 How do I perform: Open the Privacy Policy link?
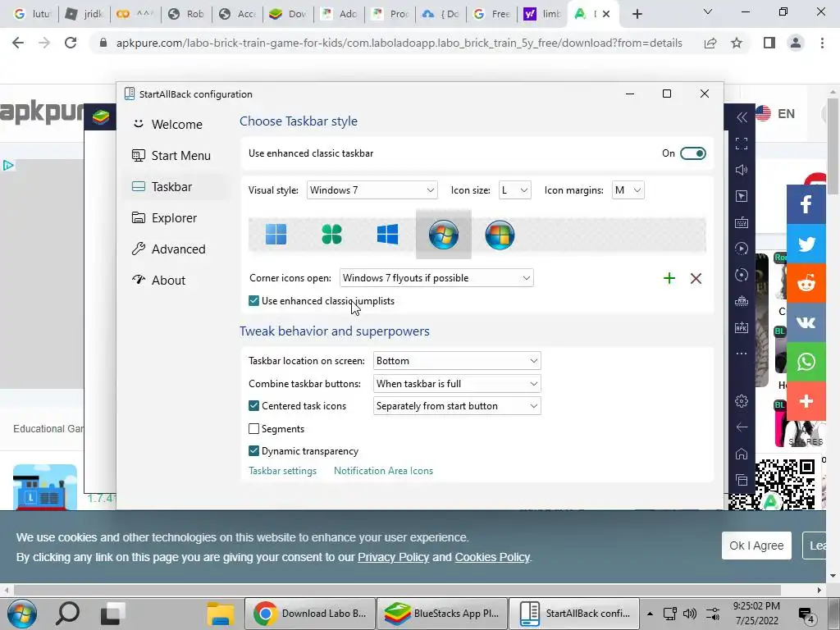pyautogui.click(x=393, y=557)
